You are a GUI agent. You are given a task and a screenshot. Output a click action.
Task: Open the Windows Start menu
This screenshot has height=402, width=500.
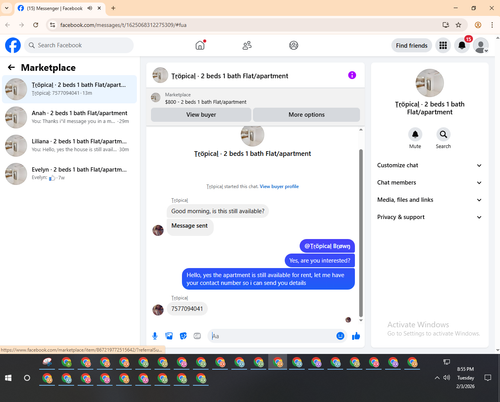pos(8,378)
